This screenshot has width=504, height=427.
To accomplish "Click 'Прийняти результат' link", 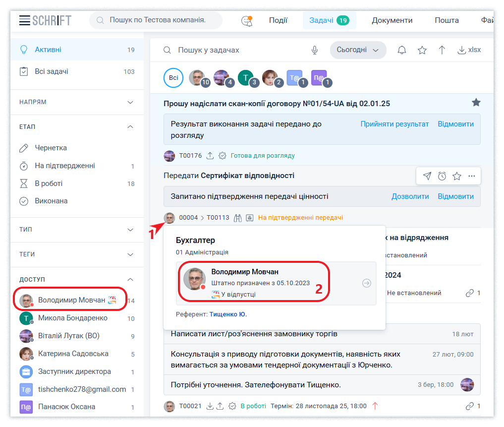I will click(x=394, y=124).
